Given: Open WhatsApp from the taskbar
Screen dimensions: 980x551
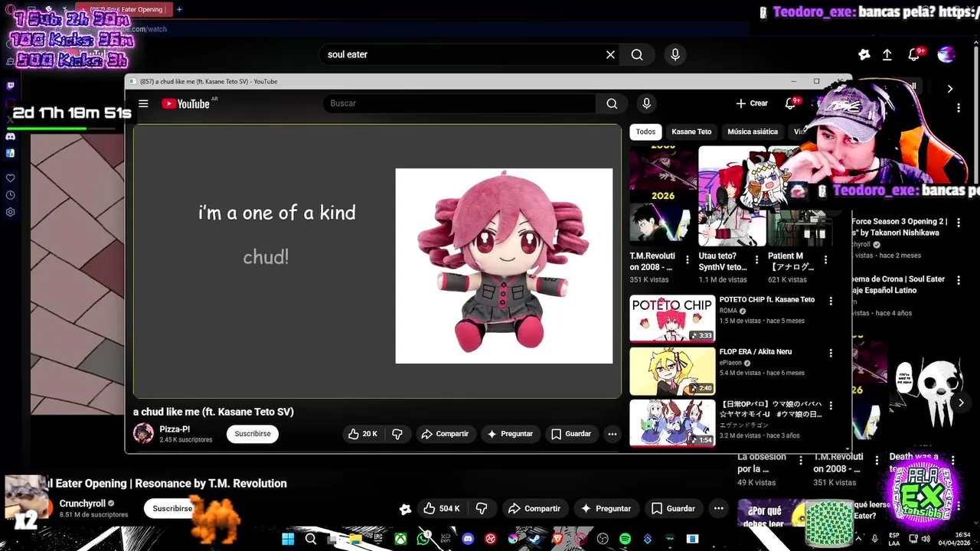Looking at the screenshot, I should (x=423, y=539).
